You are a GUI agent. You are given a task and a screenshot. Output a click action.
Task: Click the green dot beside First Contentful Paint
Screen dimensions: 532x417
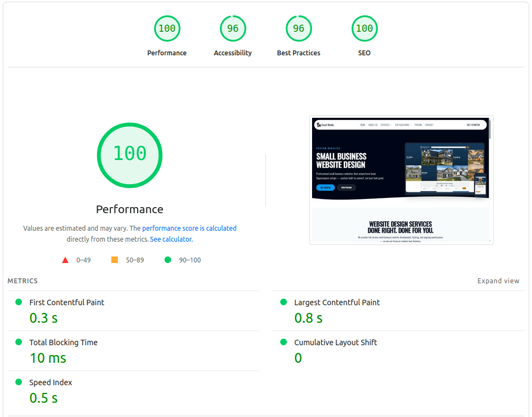(x=19, y=302)
